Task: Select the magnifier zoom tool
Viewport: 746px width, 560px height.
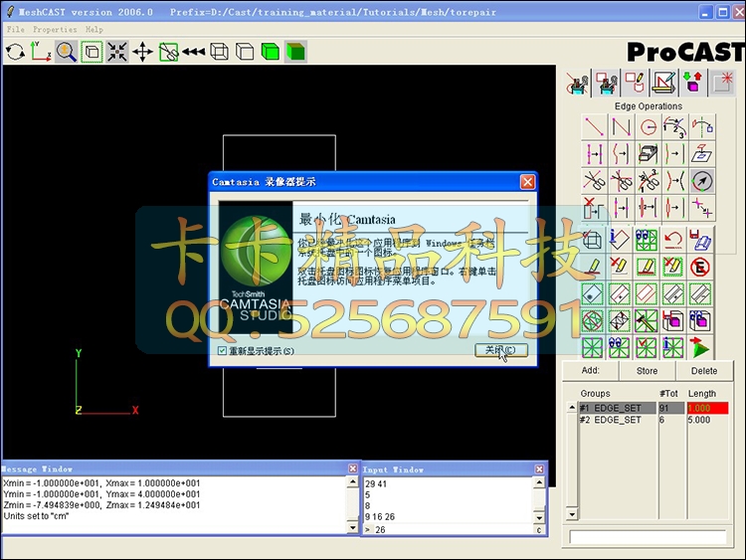Action: point(66,52)
